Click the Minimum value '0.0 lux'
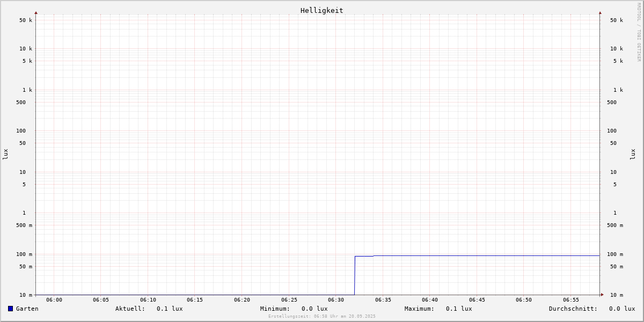The image size is (644, 322). pyautogui.click(x=314, y=309)
